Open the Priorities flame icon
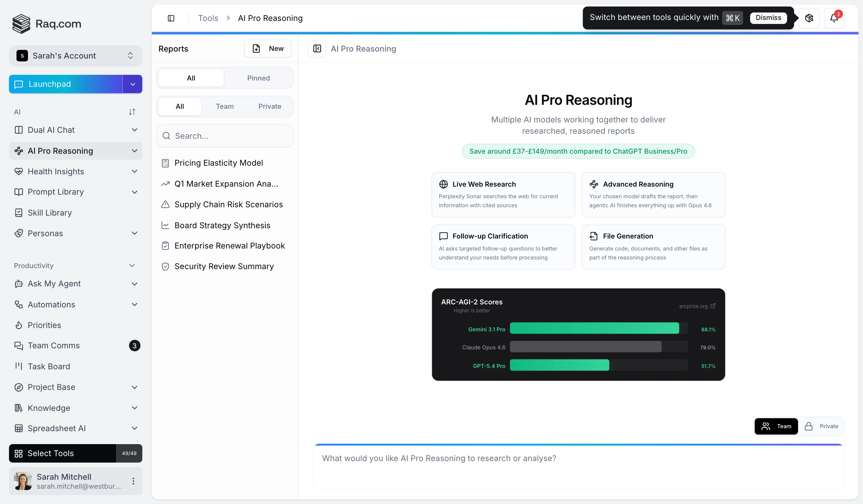Screen dimensions: 863x504 point(19,325)
